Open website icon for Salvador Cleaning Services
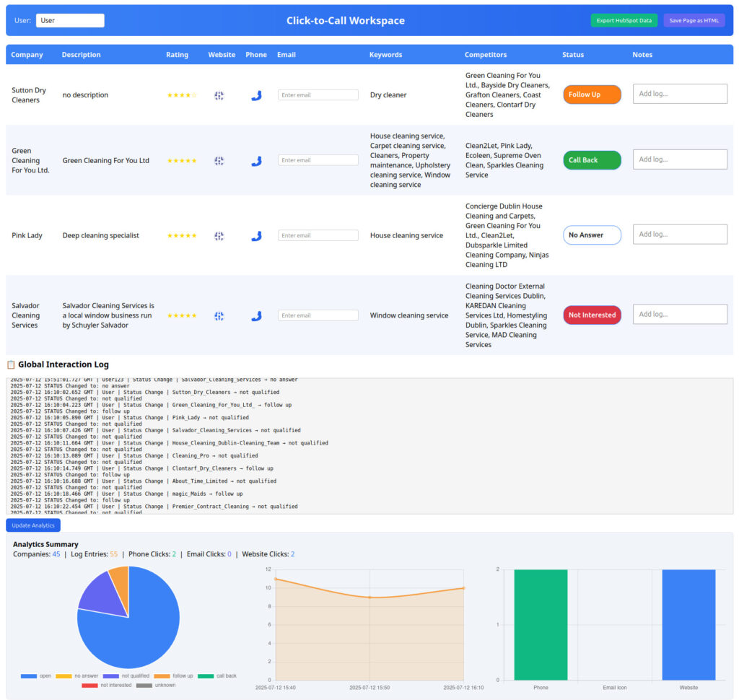The image size is (739, 700). click(x=219, y=316)
